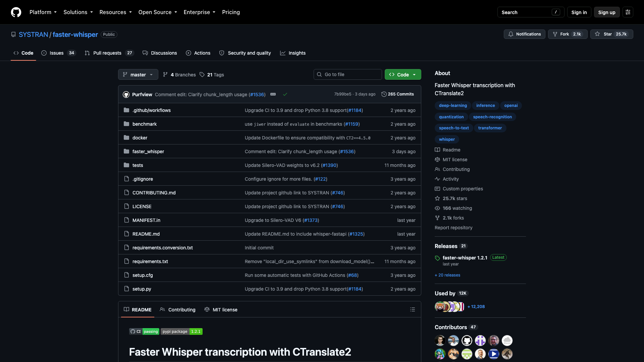Viewport: 644px width, 362px height.
Task: View the 21 Tags link
Action: pyautogui.click(x=212, y=75)
